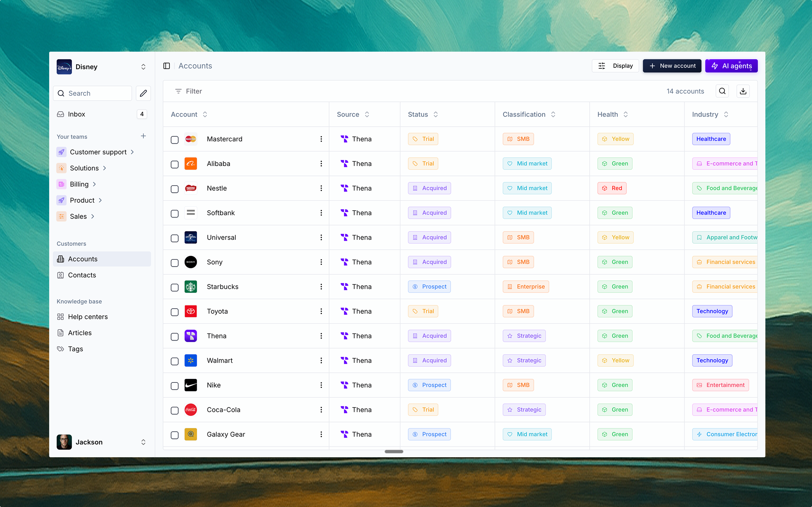Tick the checkbox for Galaxy Gear
The image size is (812, 507).
click(174, 435)
